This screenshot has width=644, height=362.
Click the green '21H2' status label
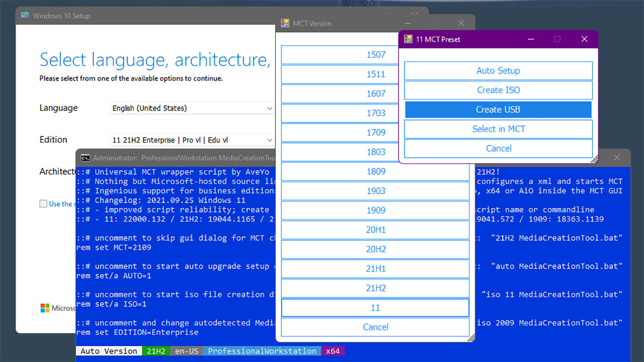[156, 351]
